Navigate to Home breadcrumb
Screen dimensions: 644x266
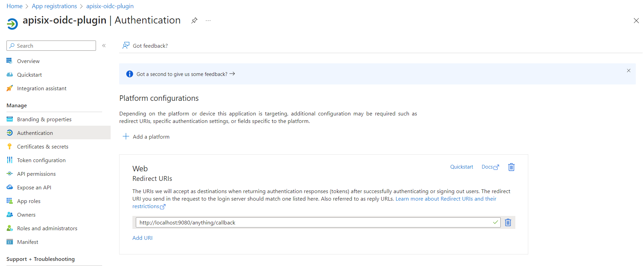(x=14, y=6)
